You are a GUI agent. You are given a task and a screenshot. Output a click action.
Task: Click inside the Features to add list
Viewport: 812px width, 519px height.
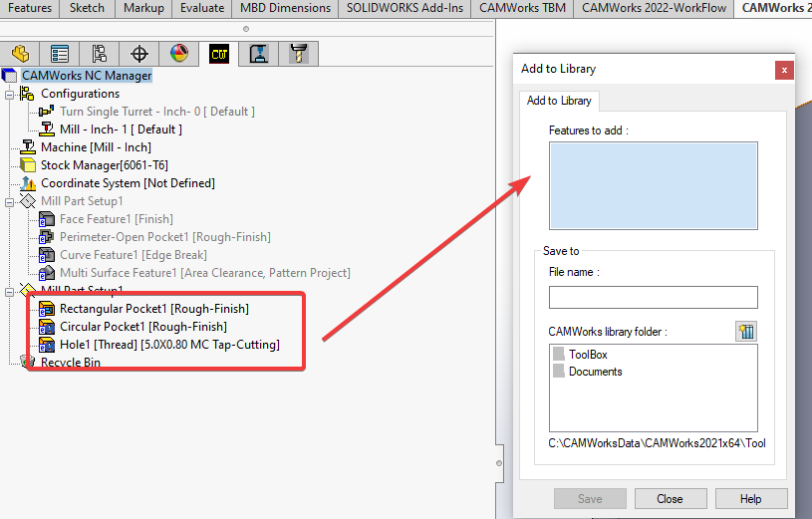[x=653, y=185]
